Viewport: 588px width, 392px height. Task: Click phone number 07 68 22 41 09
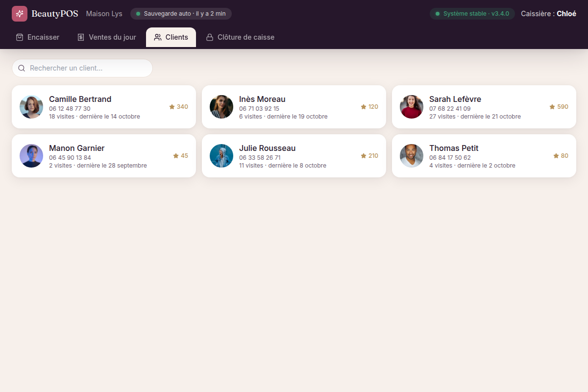(x=450, y=109)
